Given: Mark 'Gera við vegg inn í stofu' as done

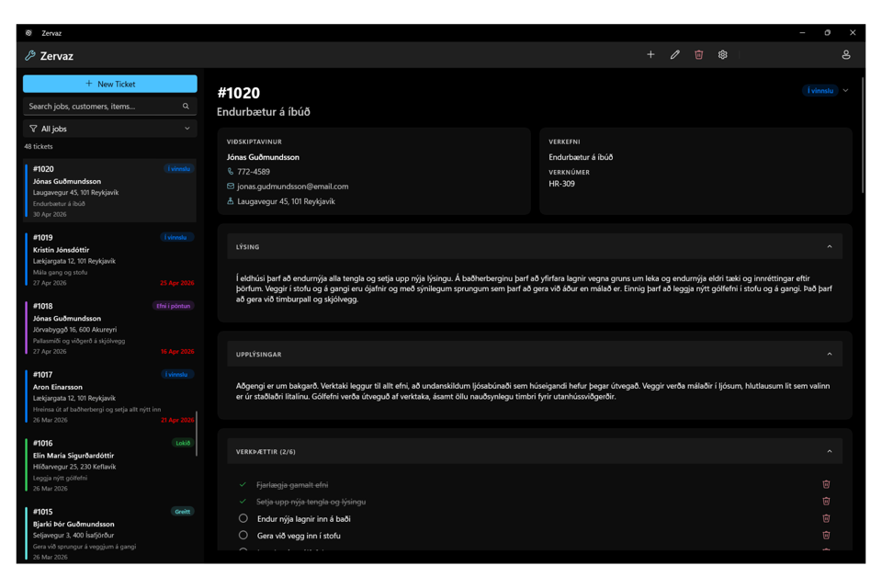Looking at the screenshot, I should pos(243,535).
